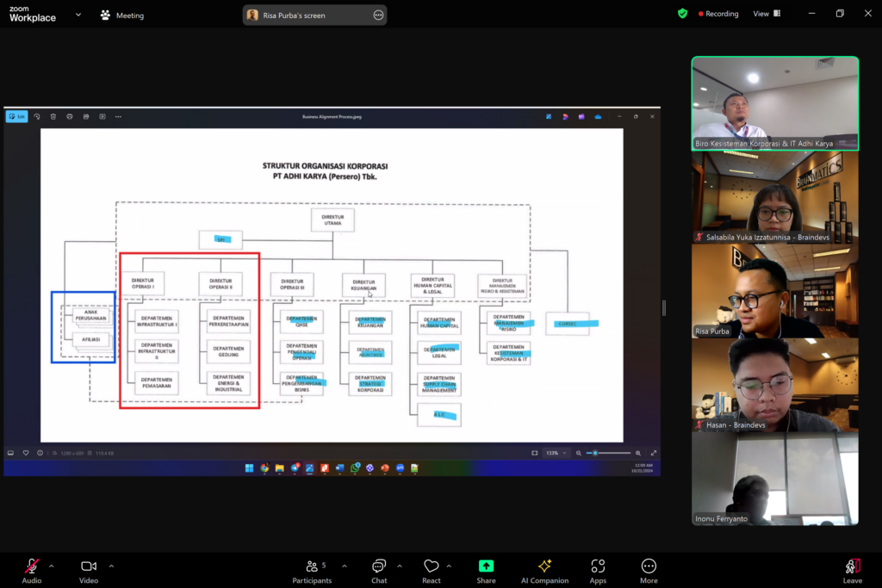Viewport: 882px width, 588px height.
Task: Open the Zoom Workplace dropdown arrow
Action: click(x=78, y=15)
